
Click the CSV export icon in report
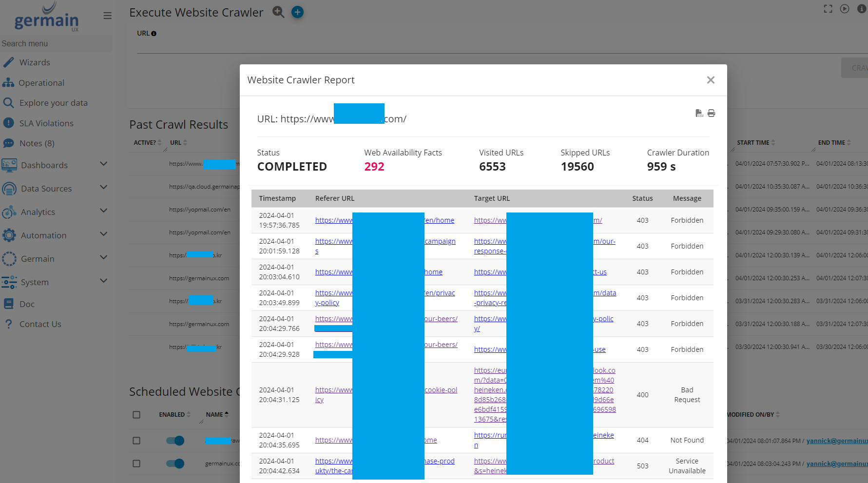coord(699,113)
